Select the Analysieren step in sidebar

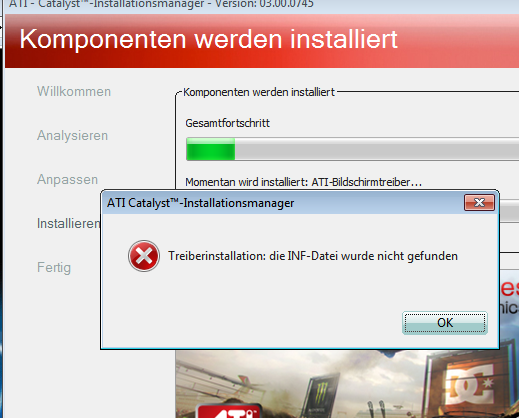(x=72, y=135)
